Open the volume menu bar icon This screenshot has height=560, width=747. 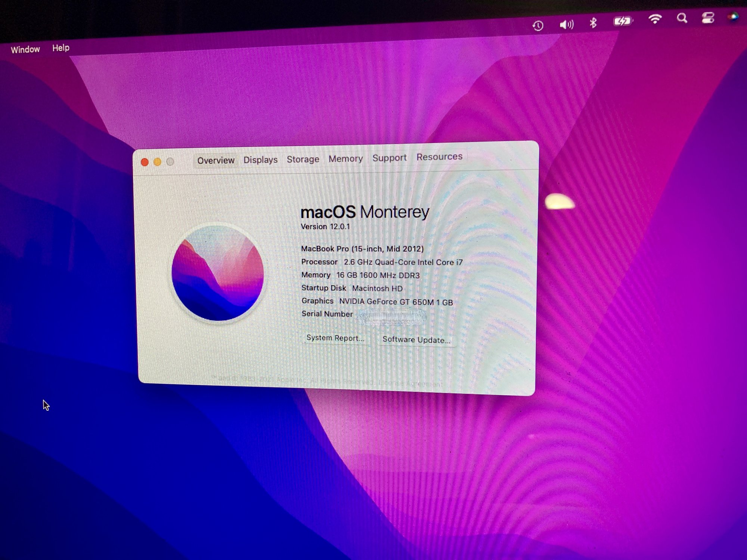(566, 25)
